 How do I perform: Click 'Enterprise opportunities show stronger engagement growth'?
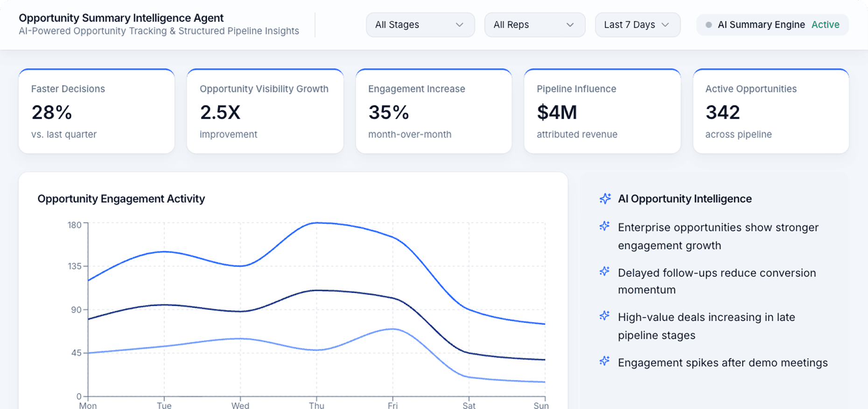point(718,236)
